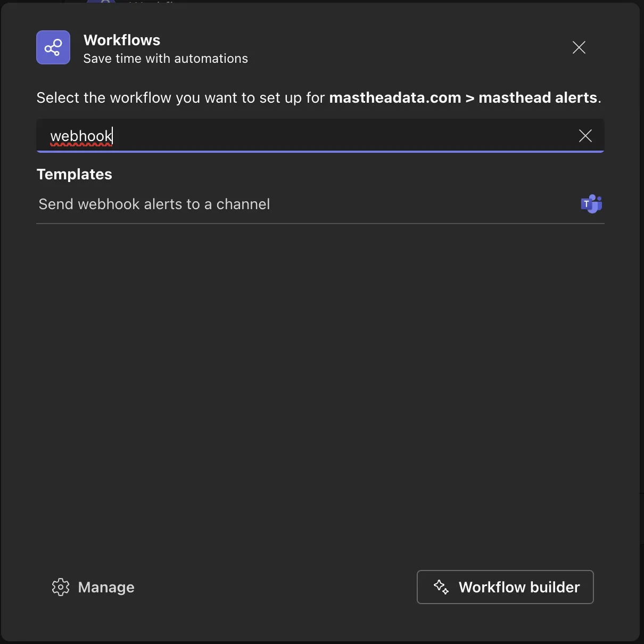
Task: Click the masthead alerts channel name
Action: coord(538,98)
